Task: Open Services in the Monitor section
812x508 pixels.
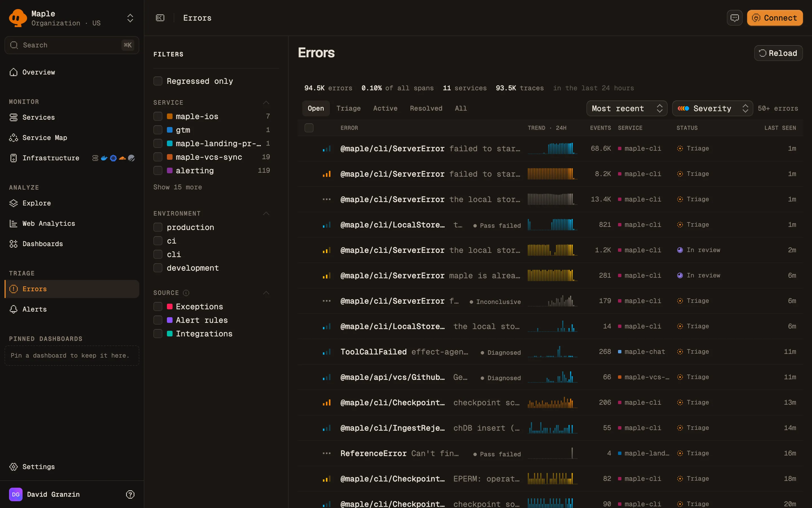Action: (72, 117)
